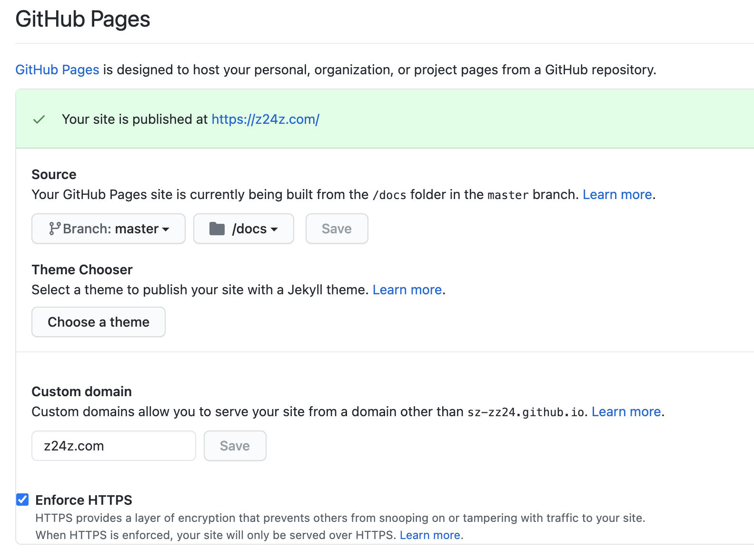Click Choose a theme button
This screenshot has height=560, width=754.
point(99,322)
